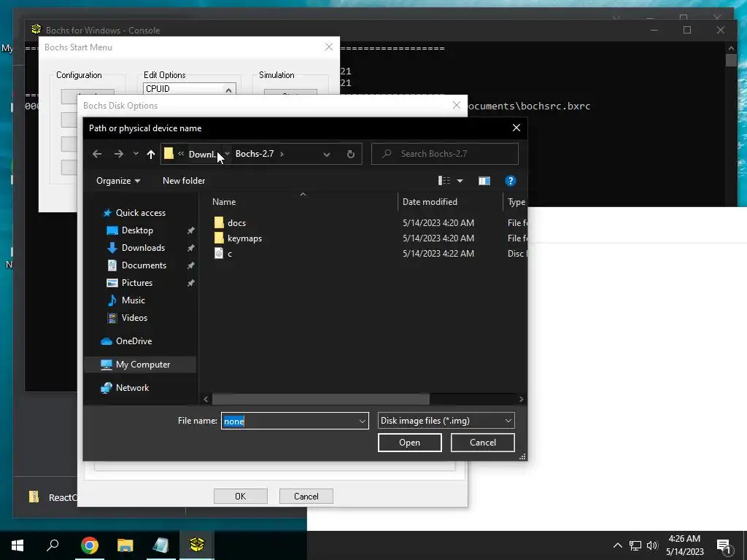Open Chrome from the taskbar
The image size is (747, 560).
90,545
